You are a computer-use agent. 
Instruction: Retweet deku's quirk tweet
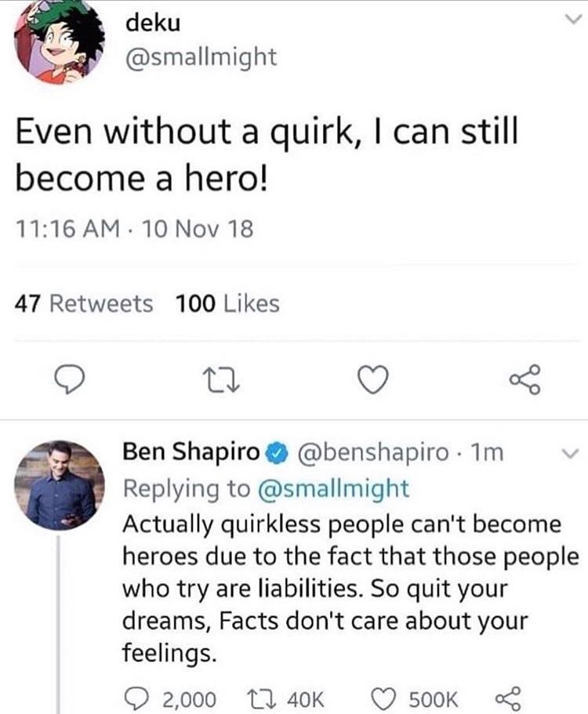point(220,380)
